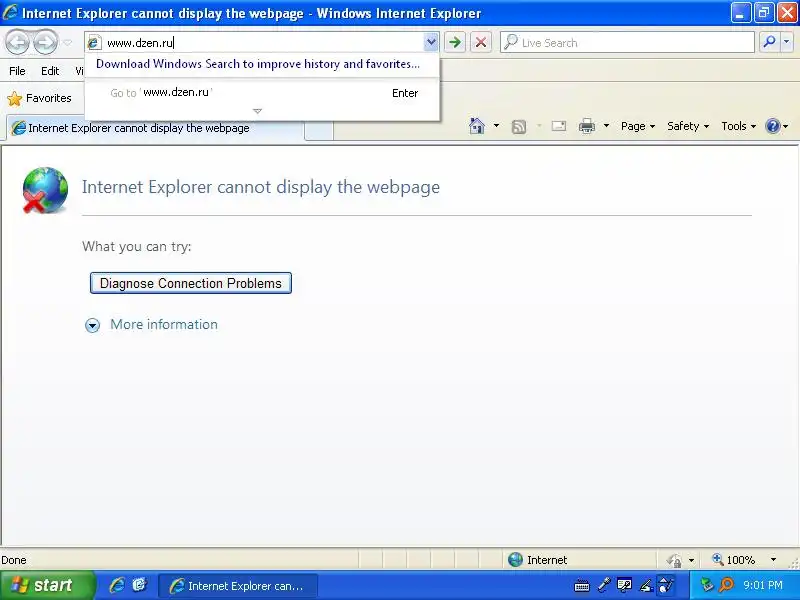The width and height of the screenshot is (800, 600).
Task: Expand More information arrow icon
Action: (x=92, y=325)
